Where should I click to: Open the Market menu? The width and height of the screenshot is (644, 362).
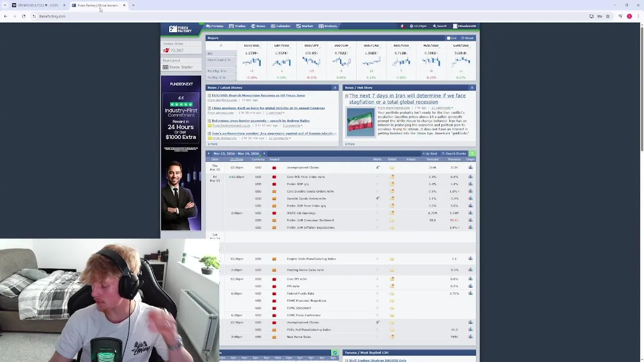304,26
